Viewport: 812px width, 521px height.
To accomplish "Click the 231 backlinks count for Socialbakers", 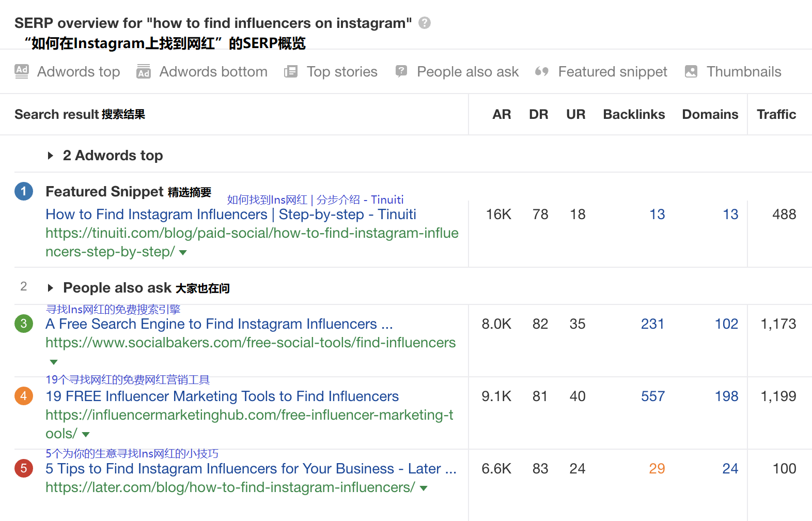I will click(x=652, y=324).
